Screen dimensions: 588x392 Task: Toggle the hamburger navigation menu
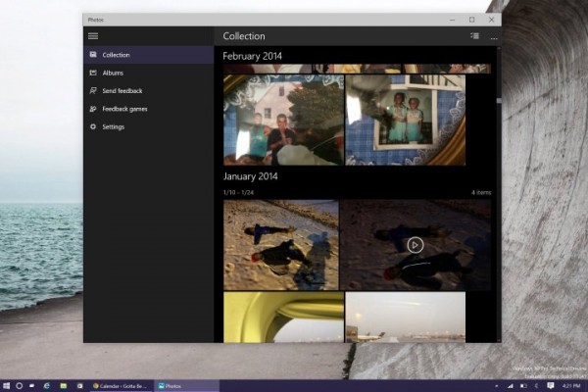(93, 36)
